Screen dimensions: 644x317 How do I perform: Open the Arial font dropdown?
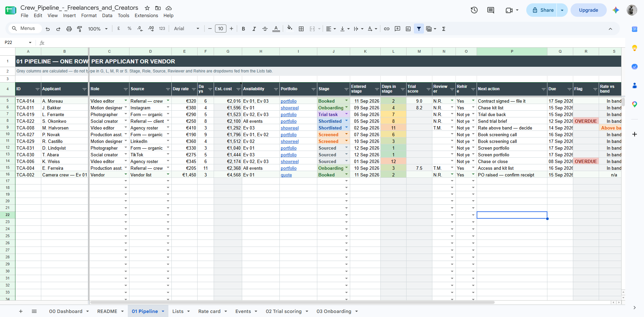pyautogui.click(x=186, y=29)
